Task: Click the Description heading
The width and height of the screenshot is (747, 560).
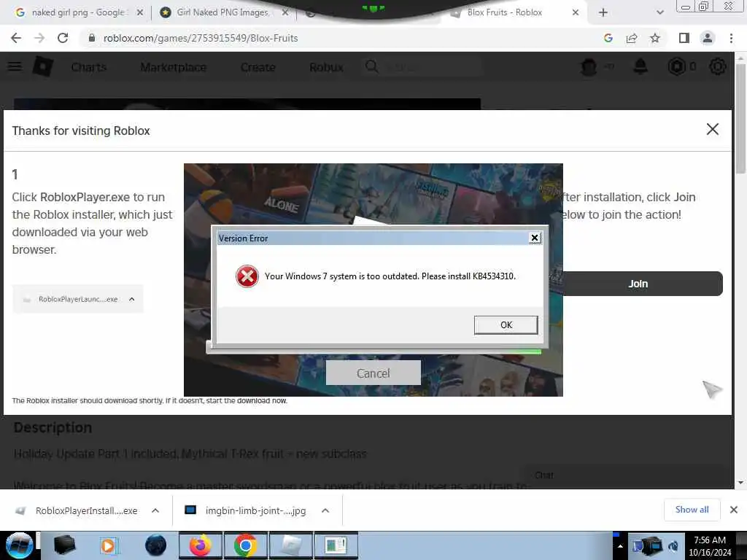Action: point(53,427)
